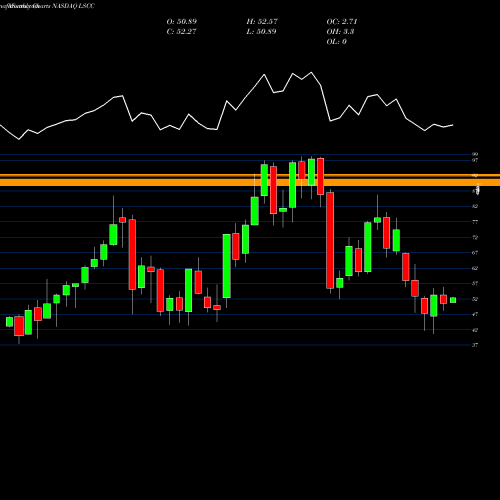Click the last small green candle
The height and width of the screenshot is (500, 500).
[453, 300]
